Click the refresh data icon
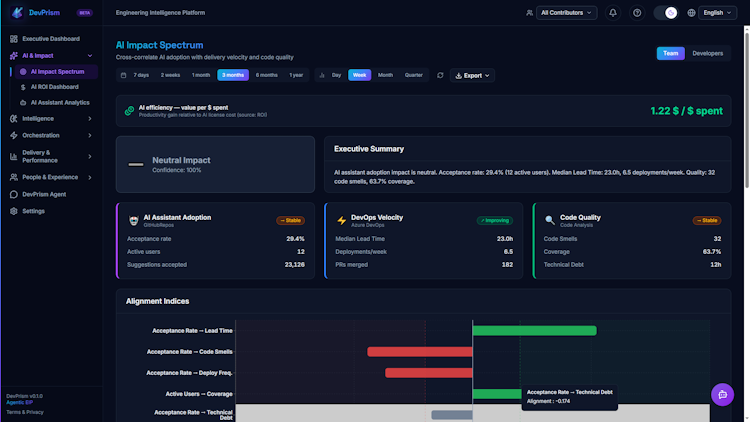The width and height of the screenshot is (750, 422). point(440,75)
